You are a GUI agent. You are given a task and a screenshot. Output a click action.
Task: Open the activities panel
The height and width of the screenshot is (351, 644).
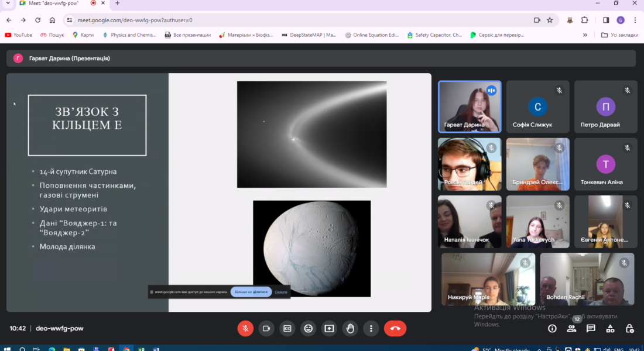click(x=610, y=329)
